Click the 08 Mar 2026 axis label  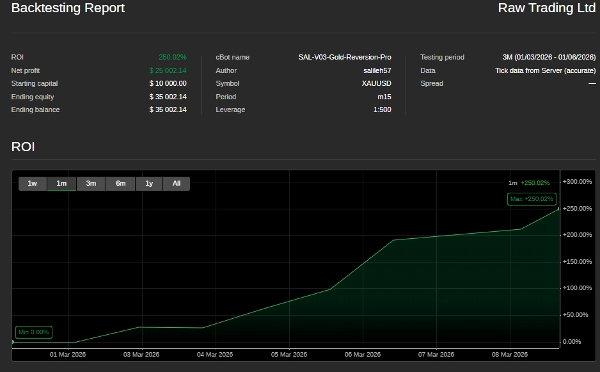click(510, 355)
